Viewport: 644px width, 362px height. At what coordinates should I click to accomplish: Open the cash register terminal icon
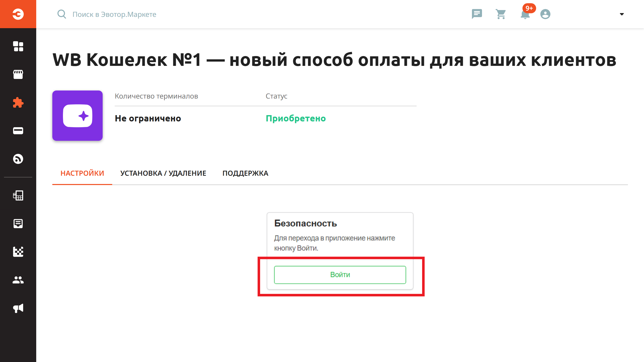[18, 195]
